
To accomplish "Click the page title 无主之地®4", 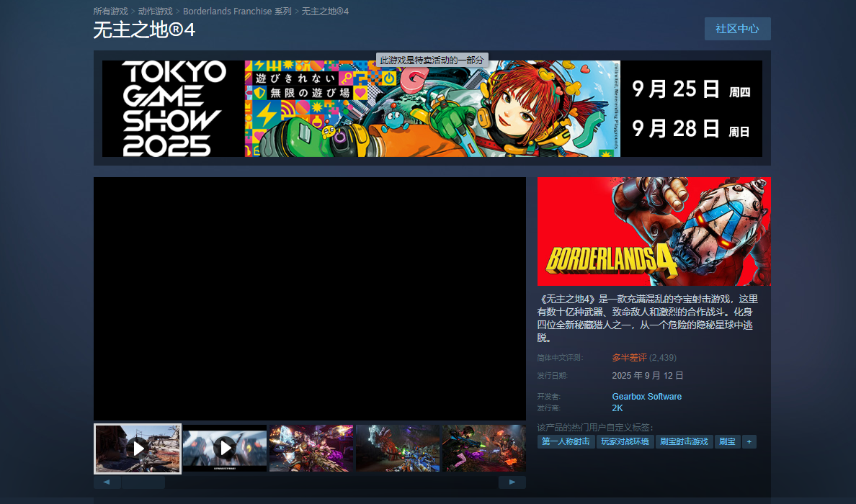I will click(144, 30).
